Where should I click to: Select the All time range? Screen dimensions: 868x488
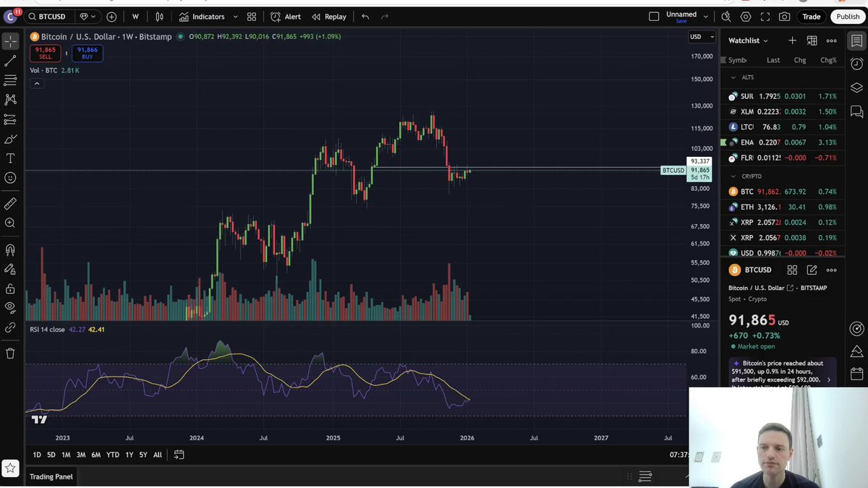pos(158,455)
